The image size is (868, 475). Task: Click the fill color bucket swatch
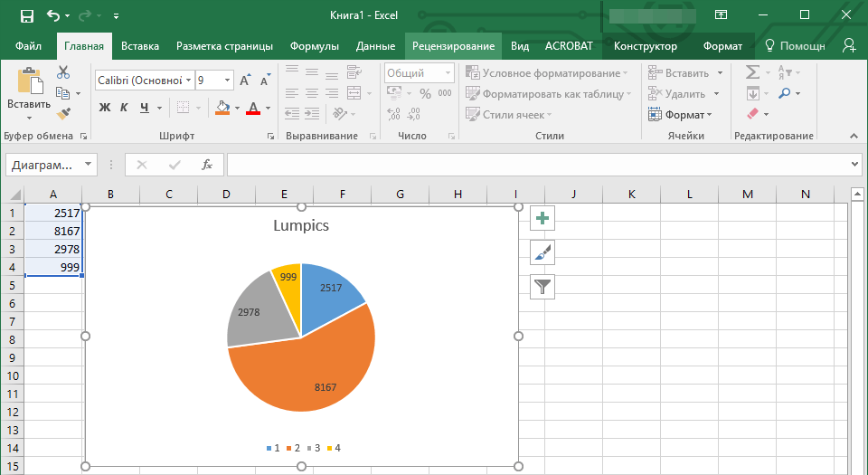(x=222, y=108)
